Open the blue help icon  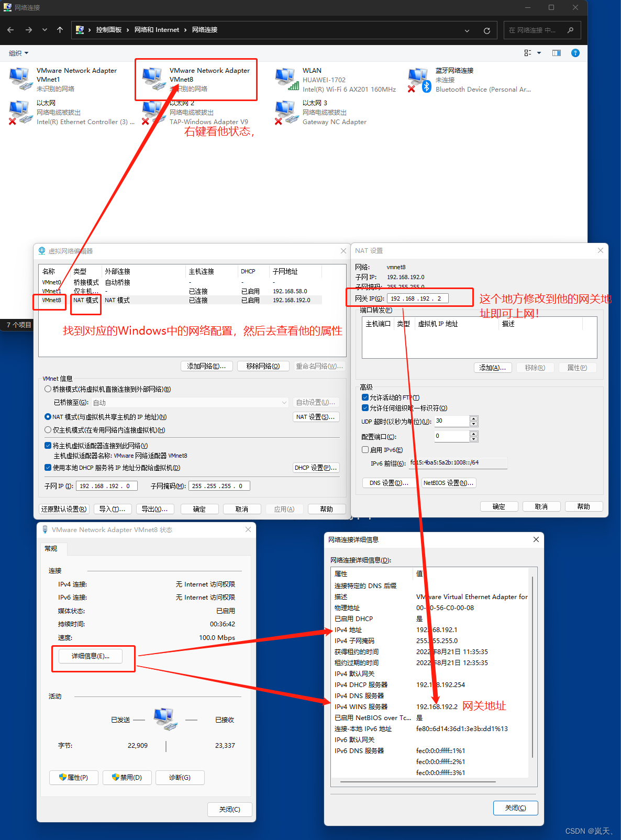[575, 53]
